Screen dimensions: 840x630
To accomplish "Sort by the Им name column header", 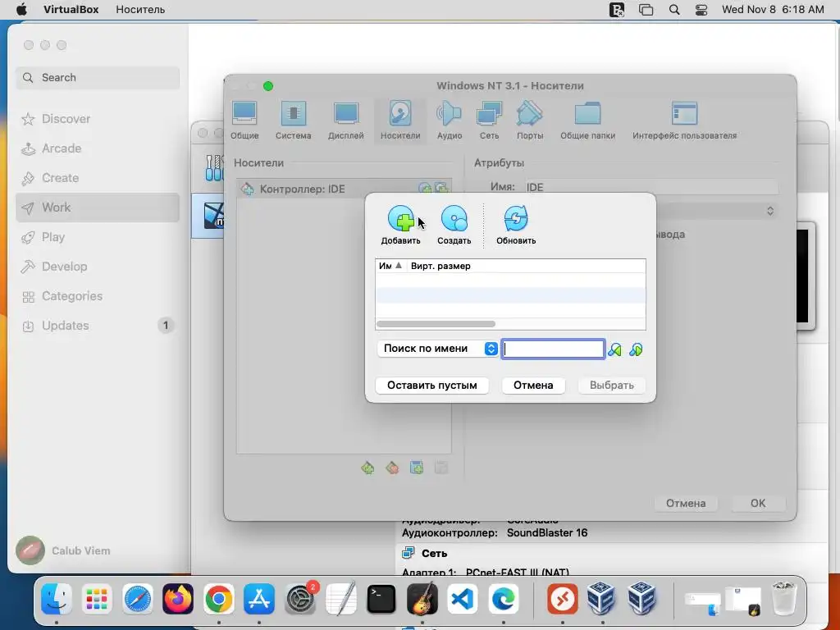I will pos(390,267).
